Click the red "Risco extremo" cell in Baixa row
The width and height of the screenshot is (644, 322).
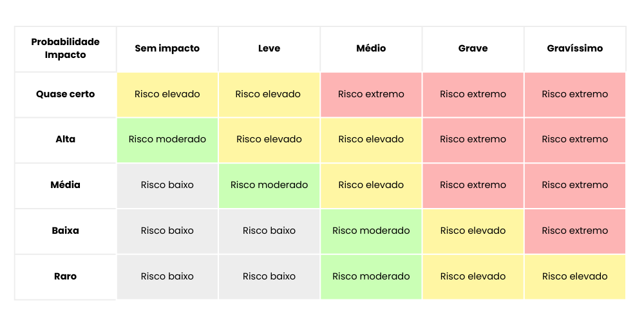[x=574, y=231]
